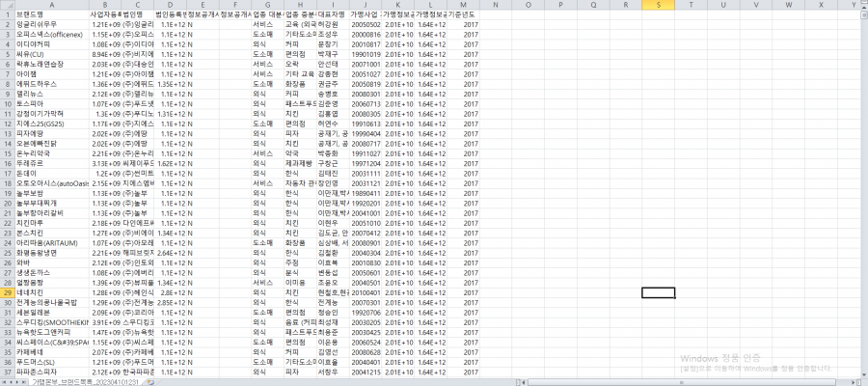Viewport: 868px width, 386px height.
Task: Go to first sheet tab arrow
Action: [x=5, y=382]
